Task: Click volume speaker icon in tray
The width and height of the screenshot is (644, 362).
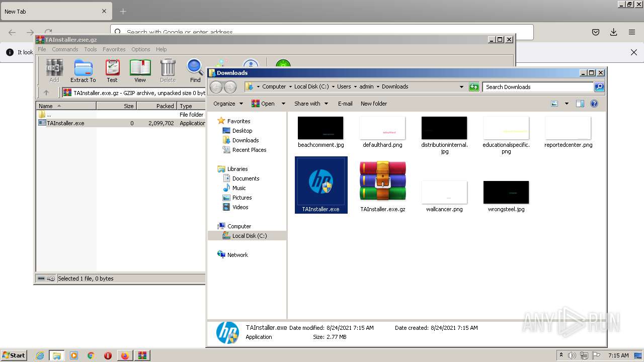Action: 572,355
